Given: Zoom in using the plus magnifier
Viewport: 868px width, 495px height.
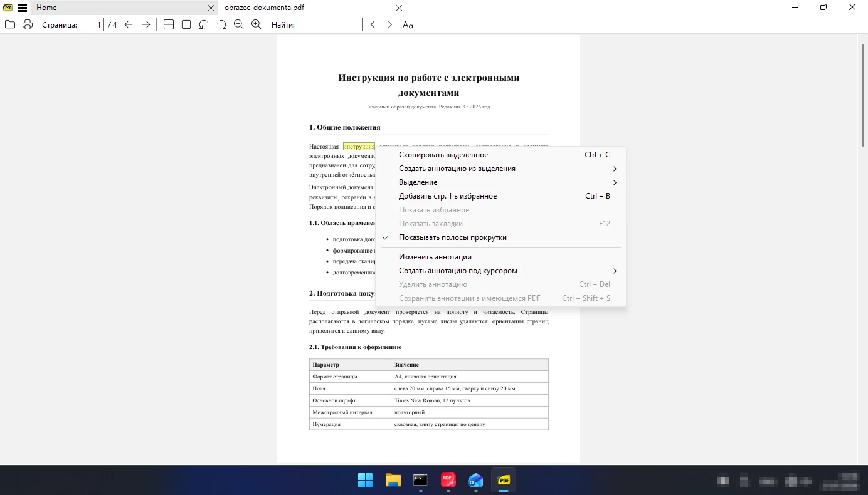Looking at the screenshot, I should [257, 24].
